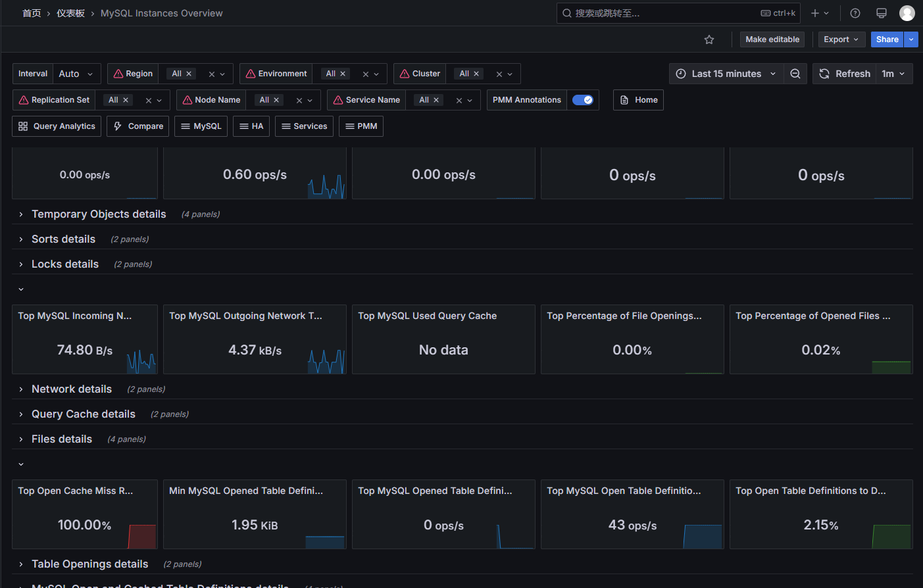Click the 43 ops/s value
This screenshot has width=923, height=588.
632,525
